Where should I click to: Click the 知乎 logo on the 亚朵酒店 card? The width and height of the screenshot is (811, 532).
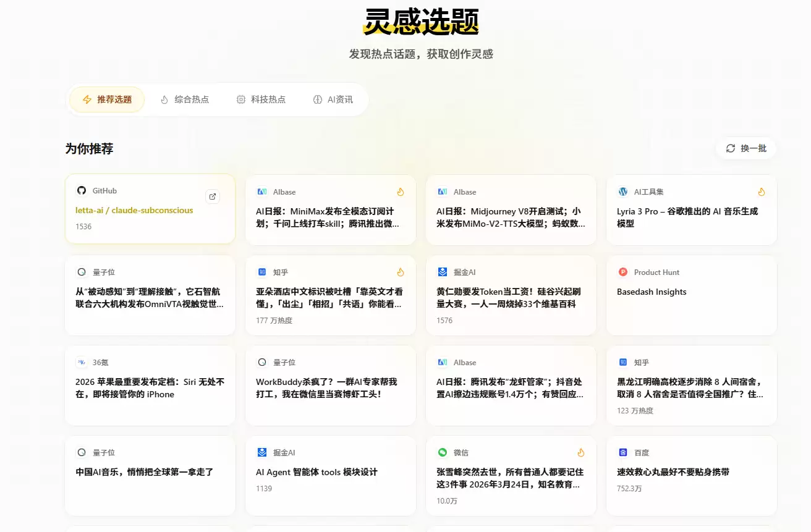pyautogui.click(x=262, y=272)
